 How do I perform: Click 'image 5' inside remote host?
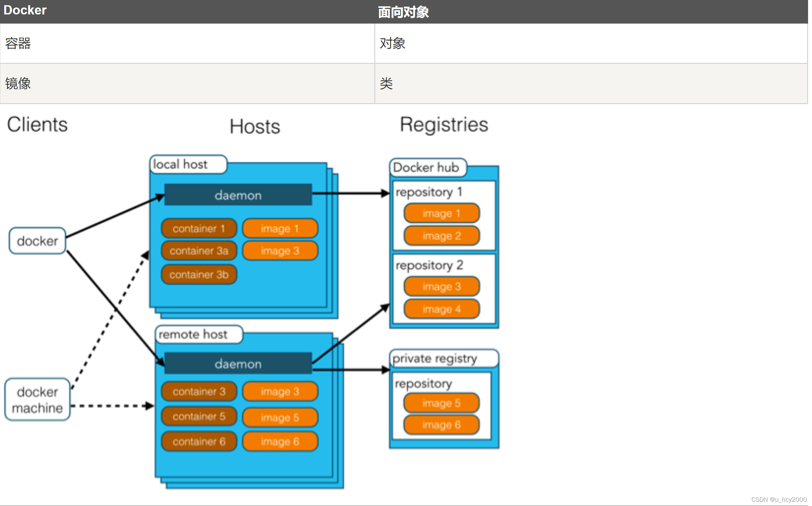pos(280,417)
